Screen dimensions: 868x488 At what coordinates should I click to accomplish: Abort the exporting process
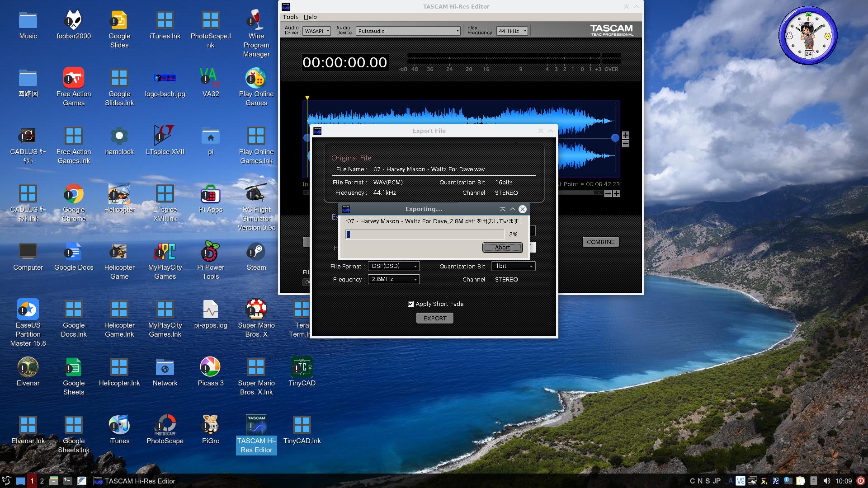(x=502, y=247)
